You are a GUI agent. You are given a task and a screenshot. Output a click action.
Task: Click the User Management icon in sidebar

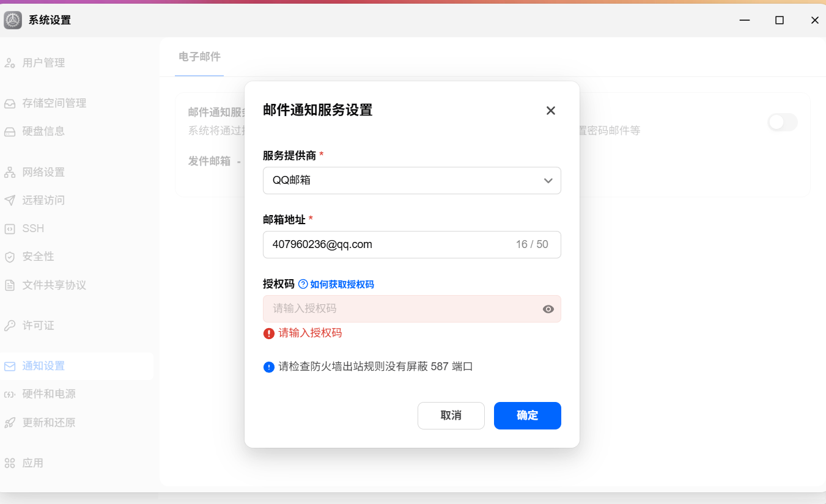pos(10,63)
